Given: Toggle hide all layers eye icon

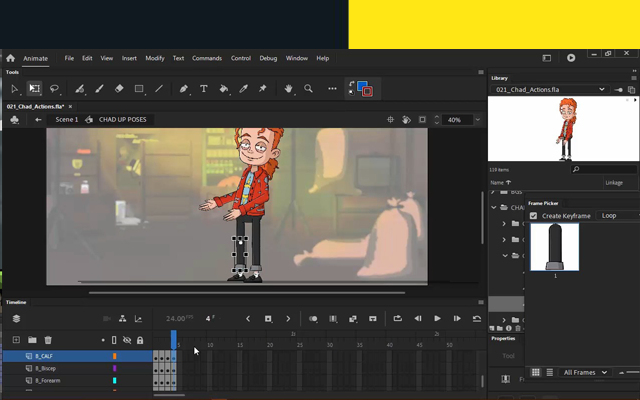Looking at the screenshot, I should [127, 340].
